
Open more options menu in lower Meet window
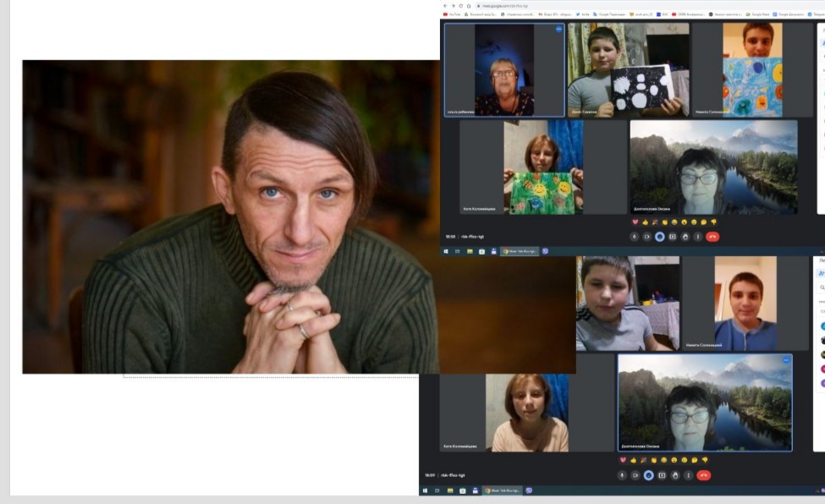688,475
